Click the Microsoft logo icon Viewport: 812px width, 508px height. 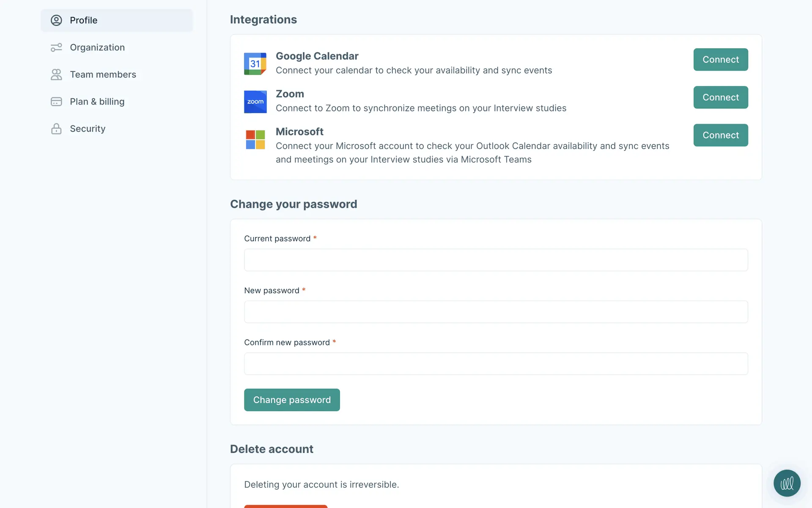click(x=255, y=140)
